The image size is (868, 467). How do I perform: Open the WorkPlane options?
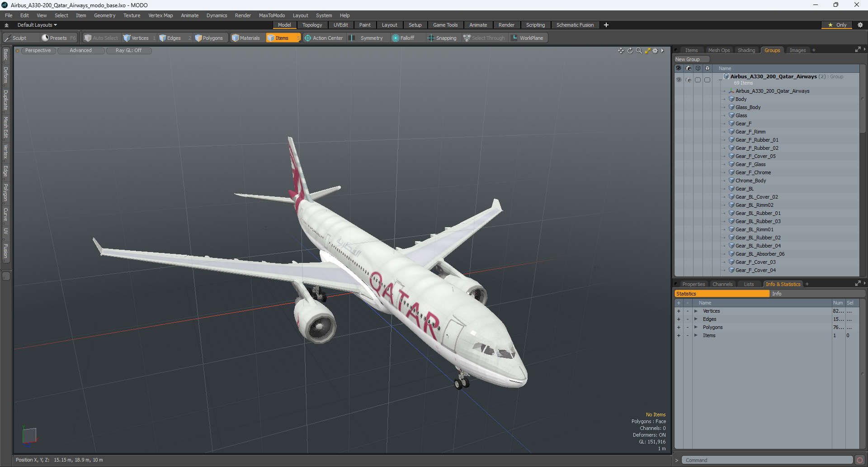pos(528,38)
